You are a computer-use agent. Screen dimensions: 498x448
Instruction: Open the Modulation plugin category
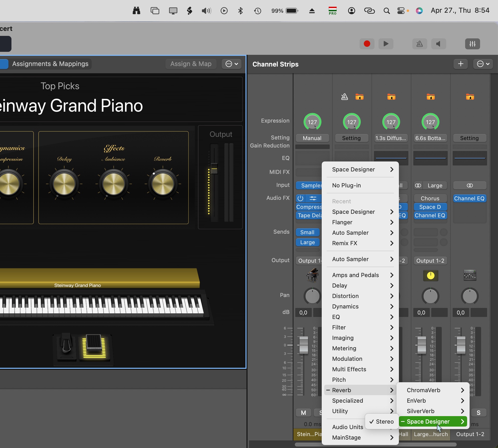[360, 359]
